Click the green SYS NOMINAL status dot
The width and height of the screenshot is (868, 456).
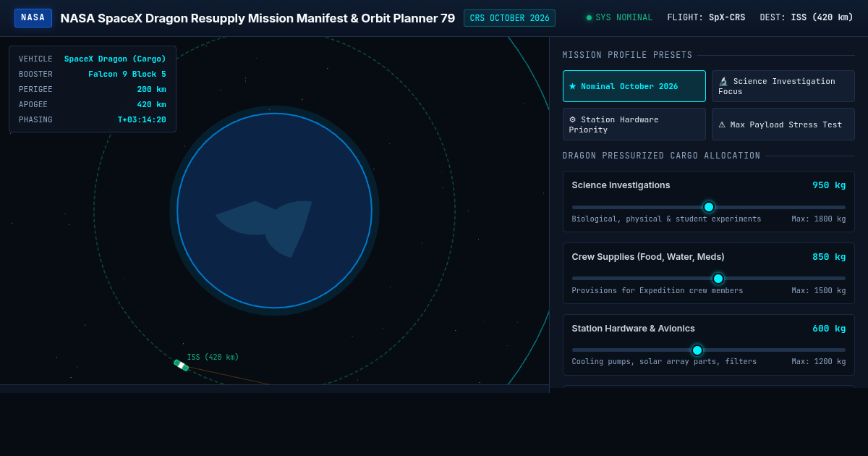point(589,18)
